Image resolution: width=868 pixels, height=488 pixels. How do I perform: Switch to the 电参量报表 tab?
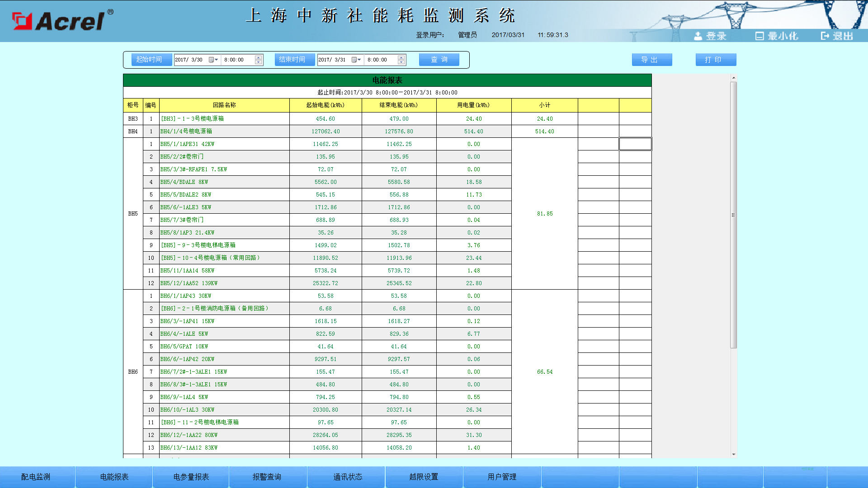tap(191, 477)
